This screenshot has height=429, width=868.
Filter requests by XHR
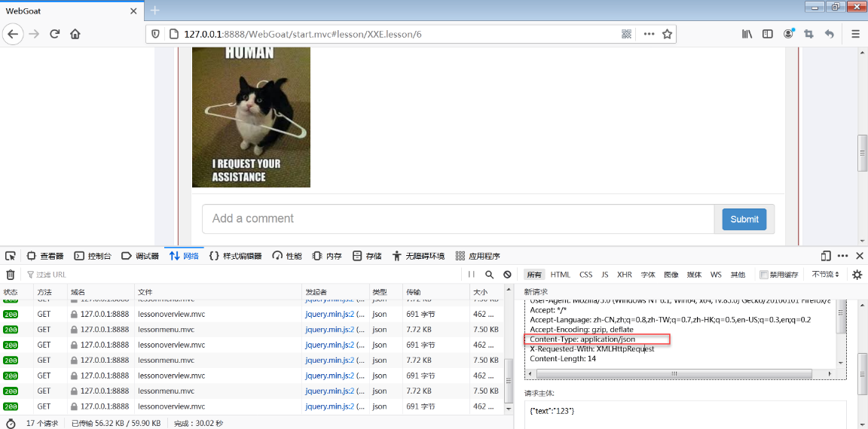pyautogui.click(x=625, y=274)
